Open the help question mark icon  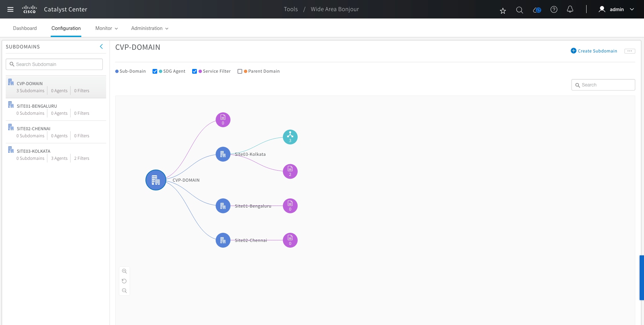pyautogui.click(x=554, y=10)
